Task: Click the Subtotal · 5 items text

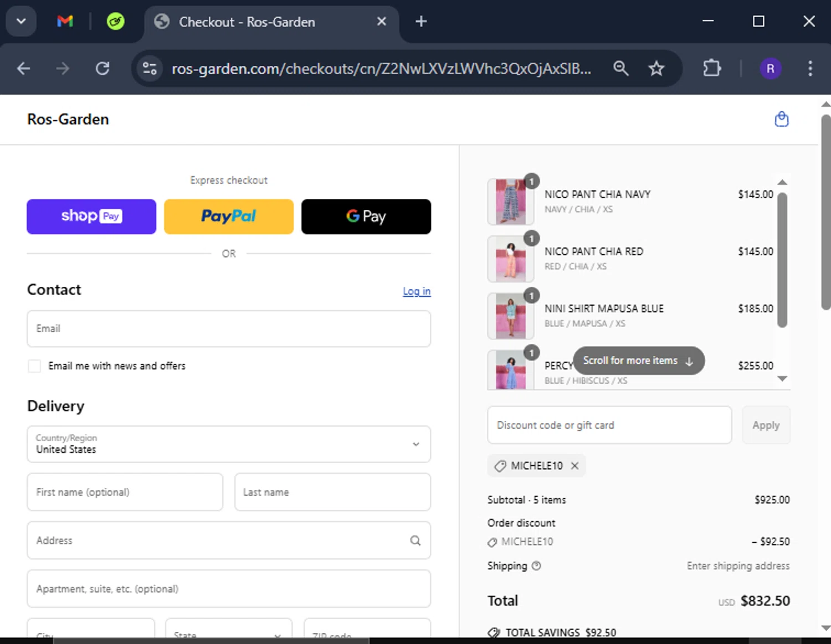Action: pyautogui.click(x=527, y=500)
